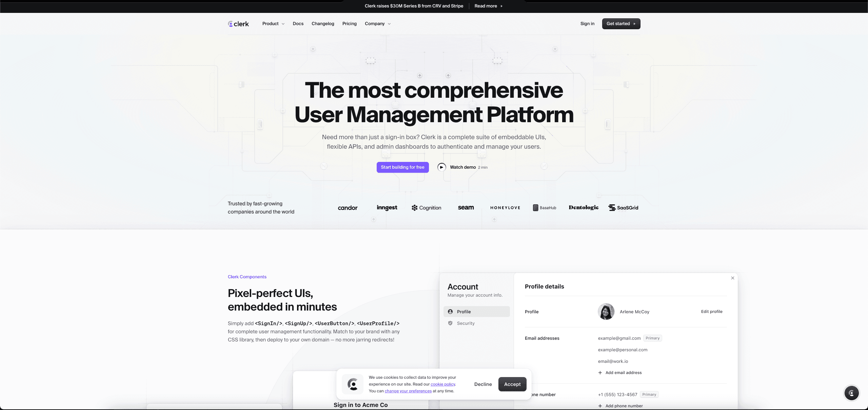Screen dimensions: 868x410
Task: Click the seam company logo
Action: click(x=466, y=208)
